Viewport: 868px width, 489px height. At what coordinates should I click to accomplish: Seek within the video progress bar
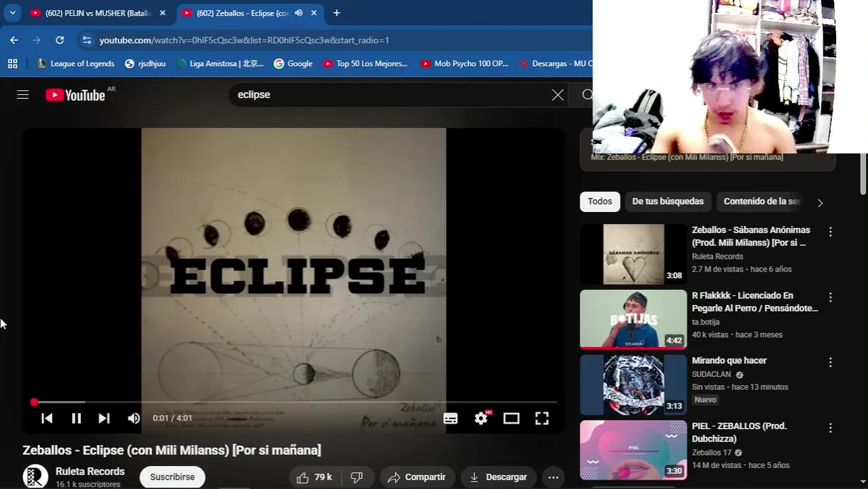coord(295,402)
